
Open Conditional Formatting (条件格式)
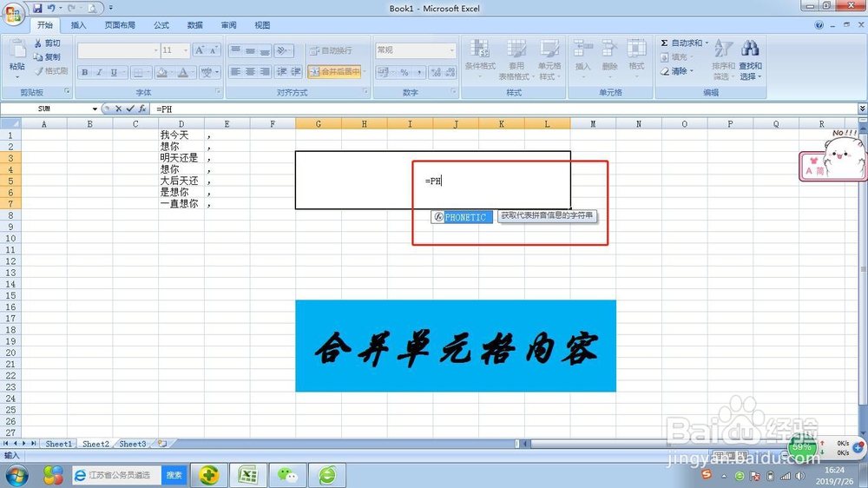click(480, 60)
